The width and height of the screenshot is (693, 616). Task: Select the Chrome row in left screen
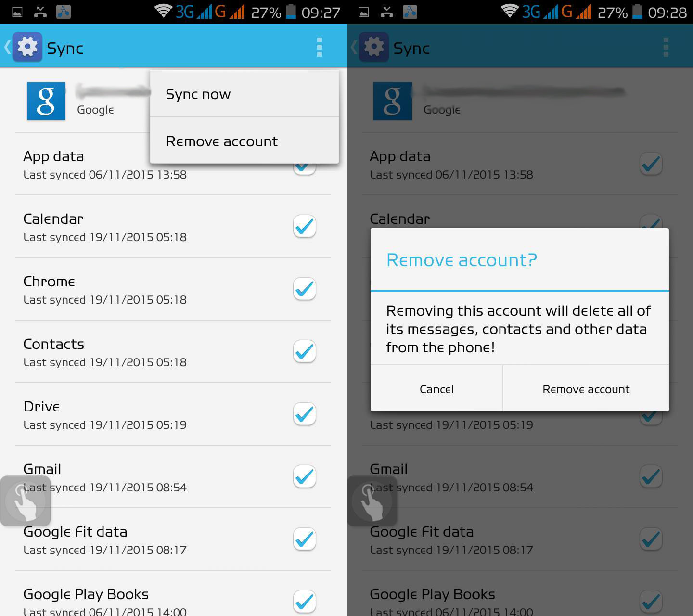(173, 289)
